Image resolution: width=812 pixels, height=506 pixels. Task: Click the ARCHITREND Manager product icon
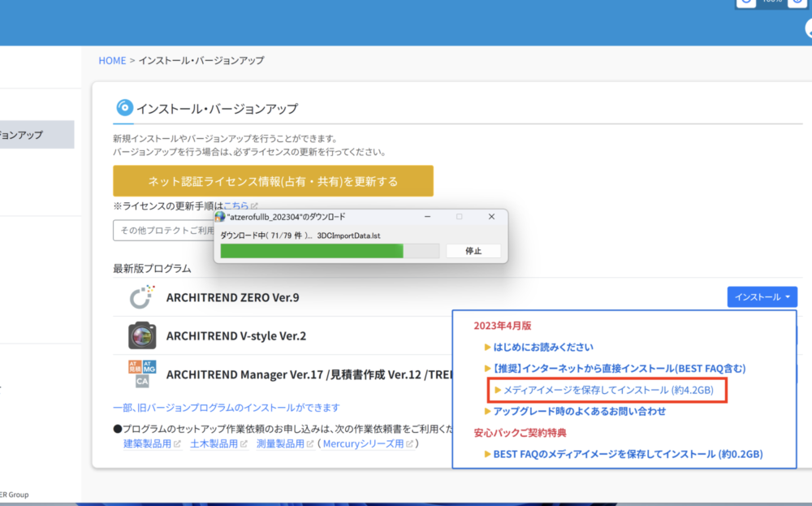[142, 374]
